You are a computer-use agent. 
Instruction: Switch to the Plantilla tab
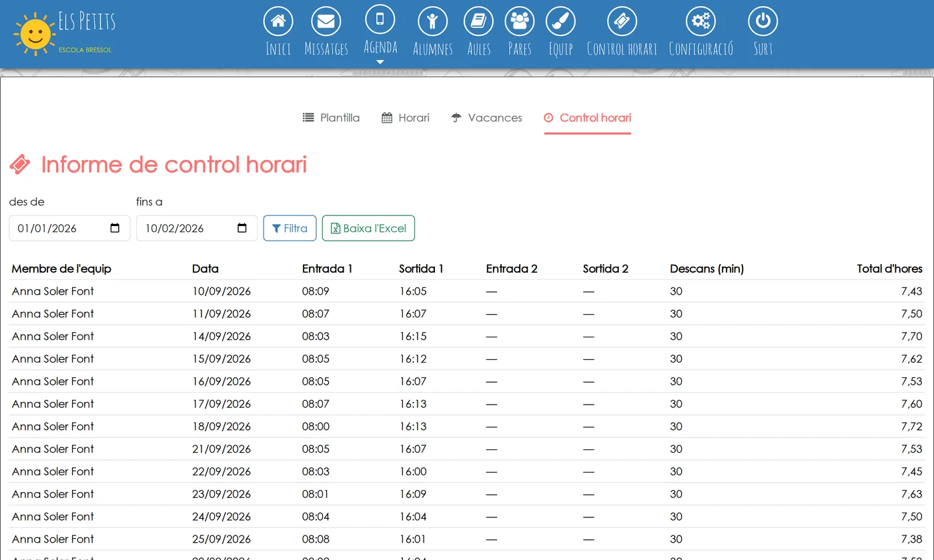tap(331, 118)
